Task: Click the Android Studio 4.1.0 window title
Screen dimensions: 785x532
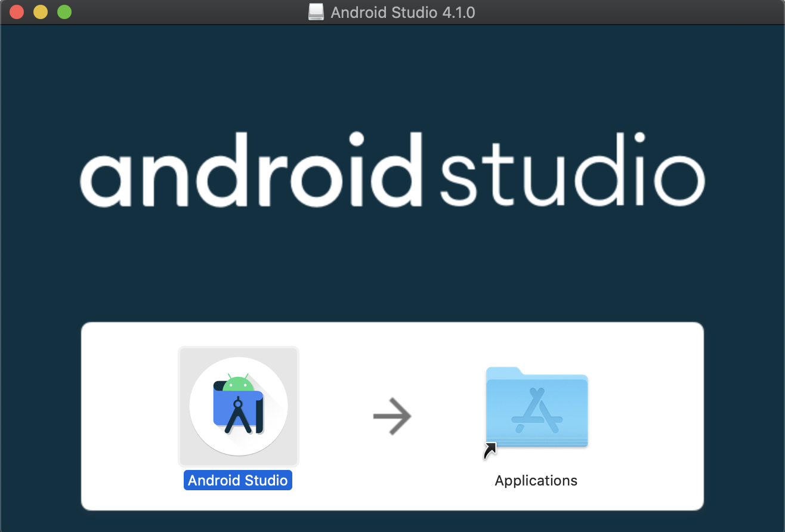Action: [x=403, y=12]
